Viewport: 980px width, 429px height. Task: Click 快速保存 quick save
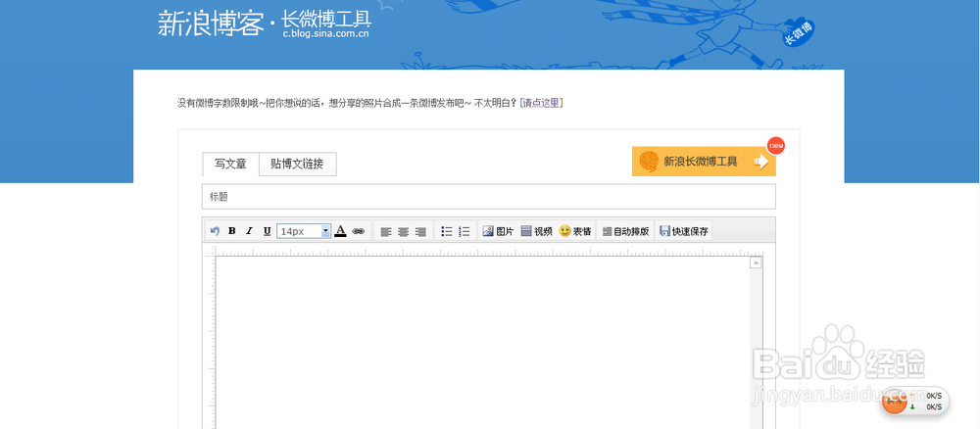click(684, 231)
